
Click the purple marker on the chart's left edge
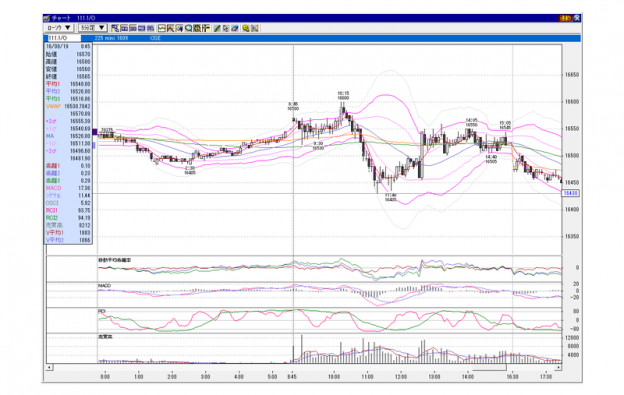click(x=95, y=132)
